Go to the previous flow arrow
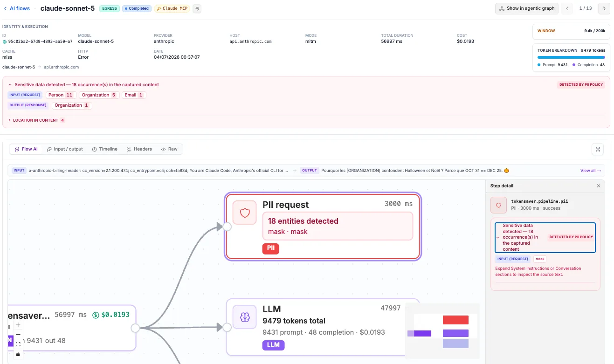 click(x=567, y=8)
